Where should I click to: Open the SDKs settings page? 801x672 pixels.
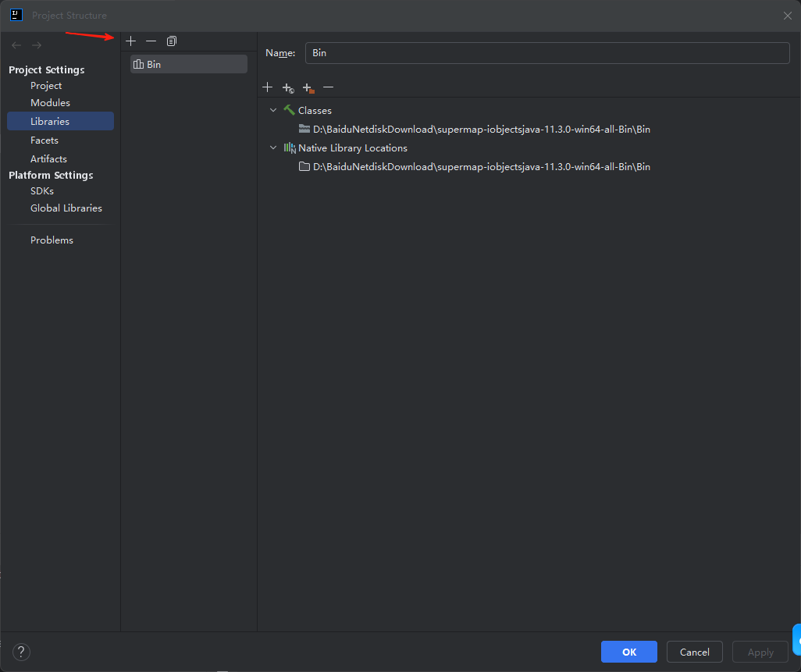point(41,190)
